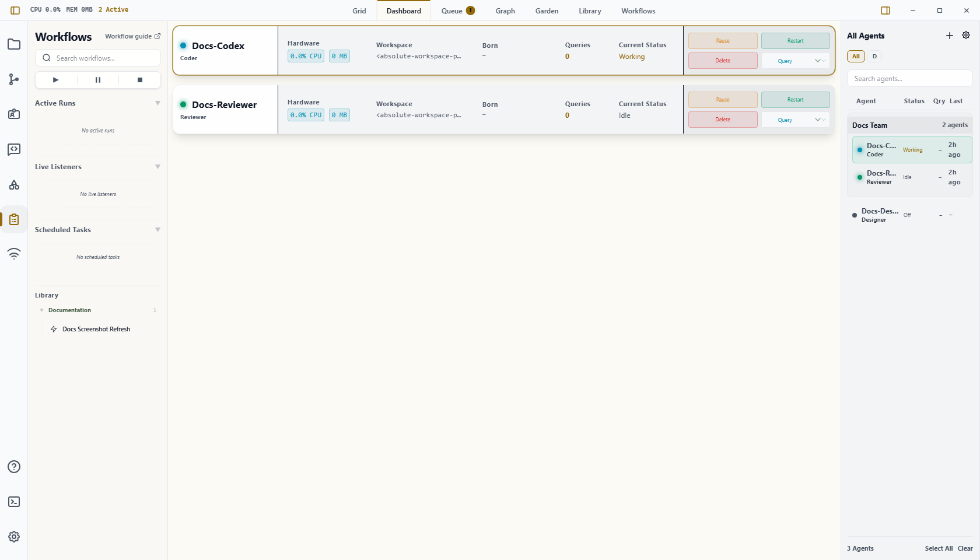This screenshot has height=560, width=980.
Task: Switch to the Queue tab
Action: click(458, 10)
